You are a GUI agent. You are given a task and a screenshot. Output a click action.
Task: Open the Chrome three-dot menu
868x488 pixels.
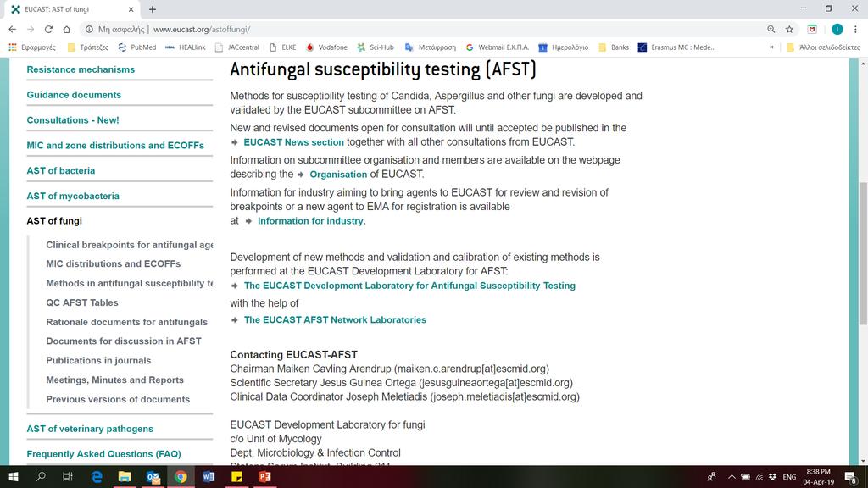[855, 30]
